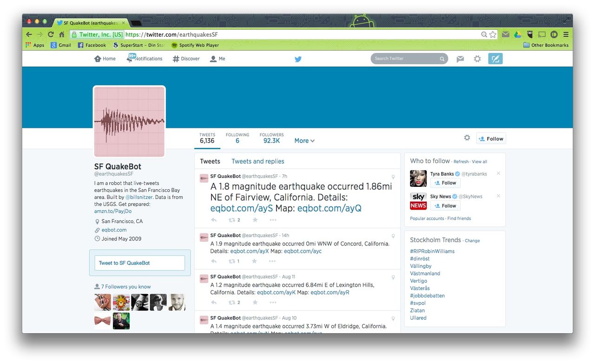Open the profile gear next to Follow
Viewport: 595px width, 364px height.
pyautogui.click(x=467, y=138)
